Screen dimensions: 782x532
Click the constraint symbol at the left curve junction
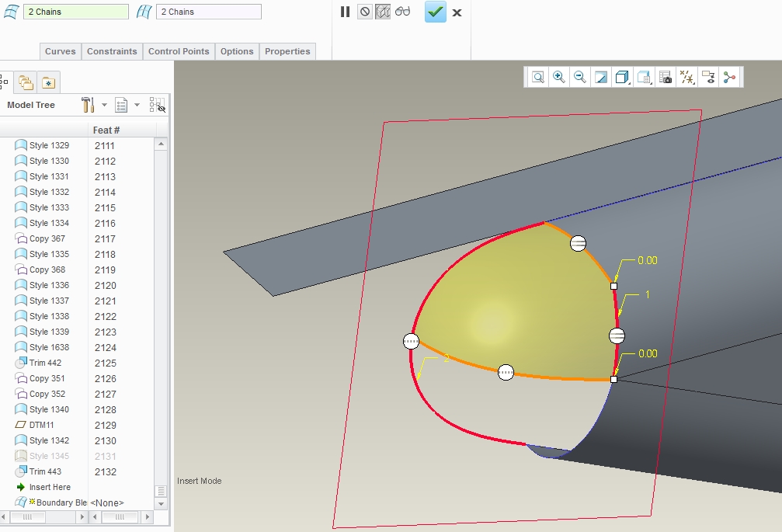(411, 341)
